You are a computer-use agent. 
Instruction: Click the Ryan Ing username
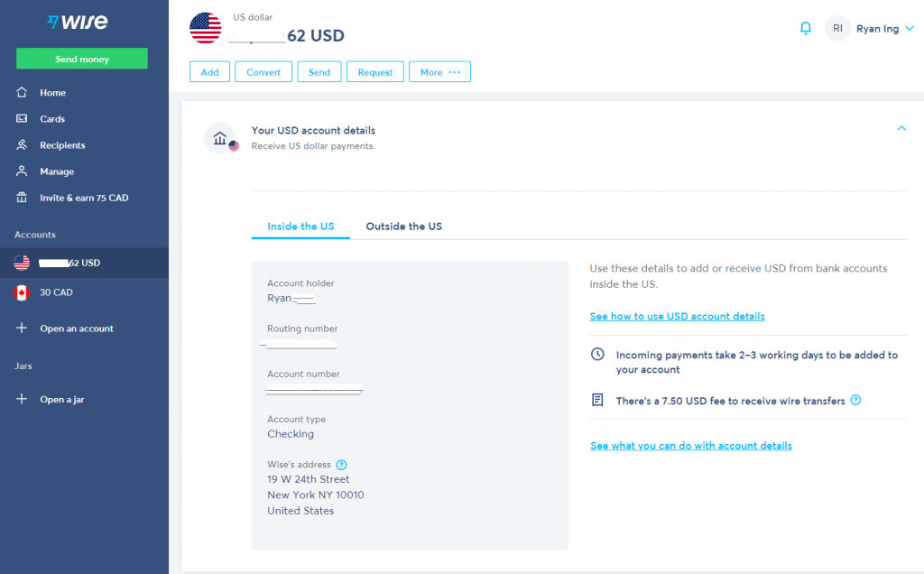877,29
